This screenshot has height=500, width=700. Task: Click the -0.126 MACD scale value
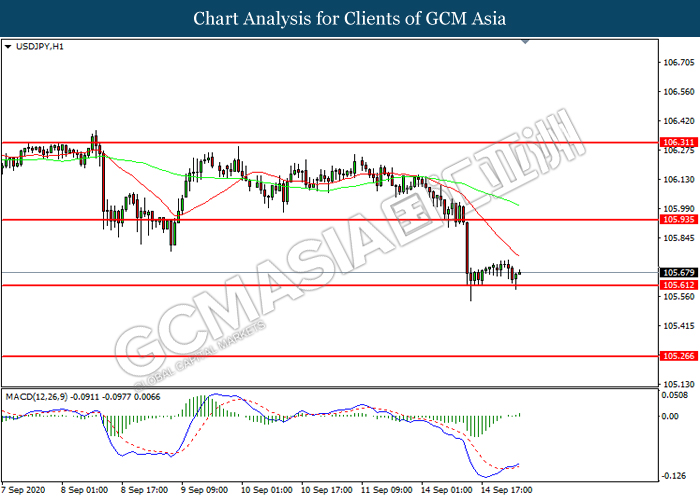673,476
